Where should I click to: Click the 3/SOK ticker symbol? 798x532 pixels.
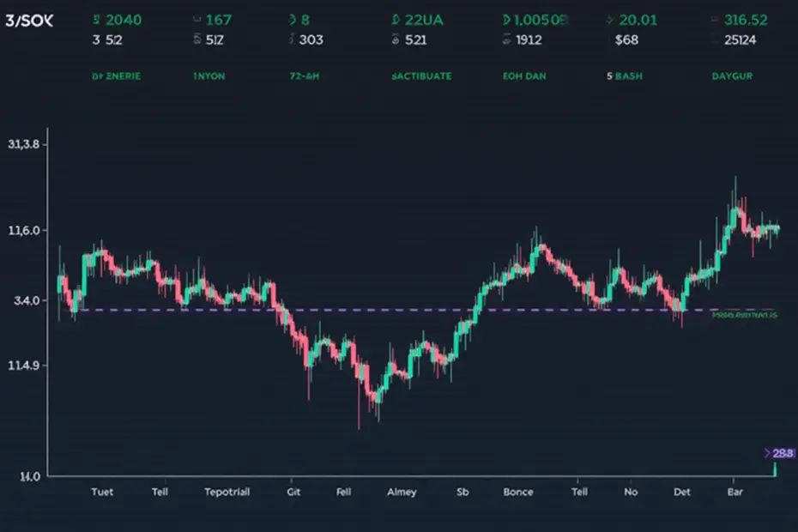(29, 21)
